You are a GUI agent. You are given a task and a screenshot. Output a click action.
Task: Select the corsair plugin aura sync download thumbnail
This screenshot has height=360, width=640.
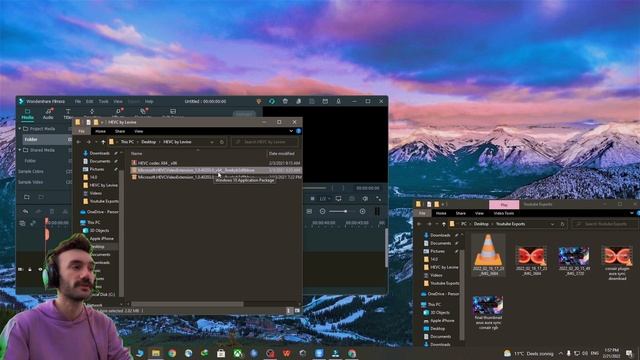[x=617, y=262]
